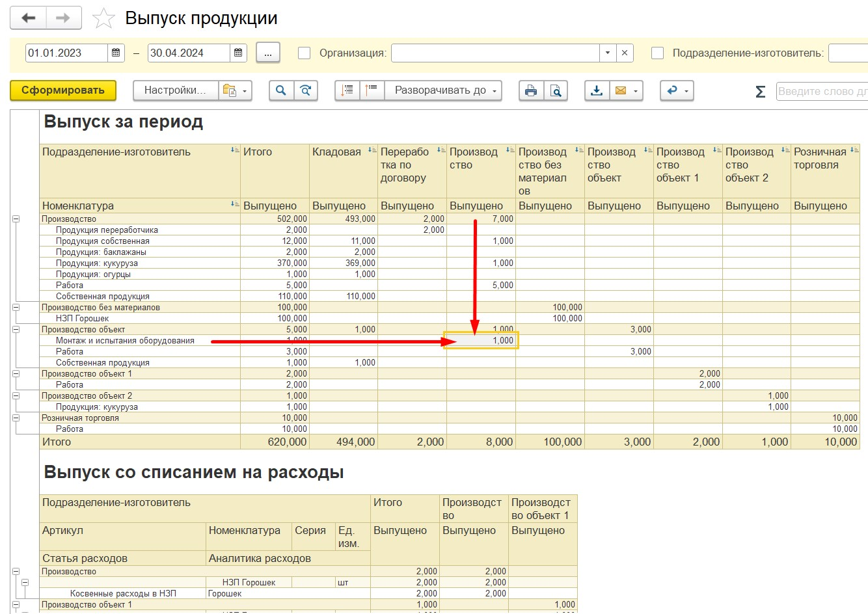Click the Статья расходов header cell
The height and width of the screenshot is (614, 868).
point(123,559)
